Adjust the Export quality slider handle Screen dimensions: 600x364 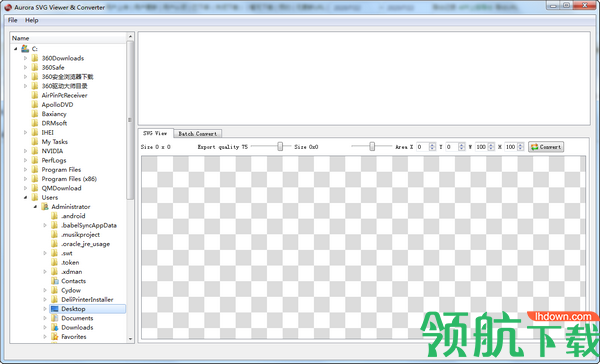280,147
